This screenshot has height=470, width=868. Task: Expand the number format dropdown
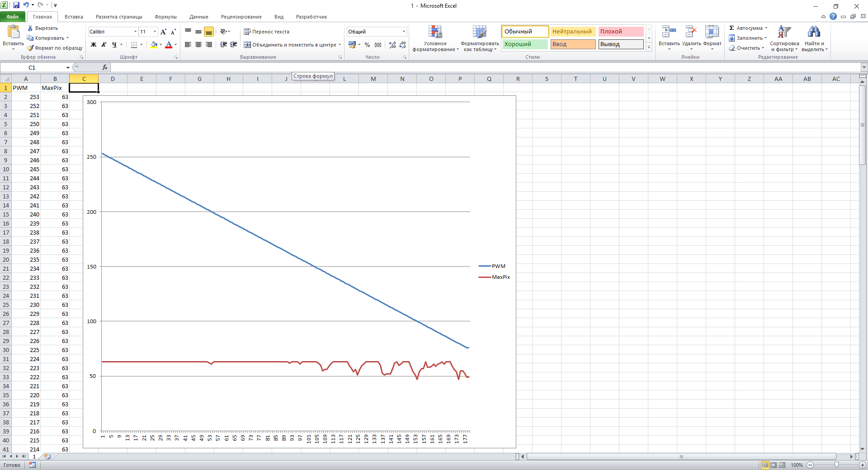[x=404, y=32]
